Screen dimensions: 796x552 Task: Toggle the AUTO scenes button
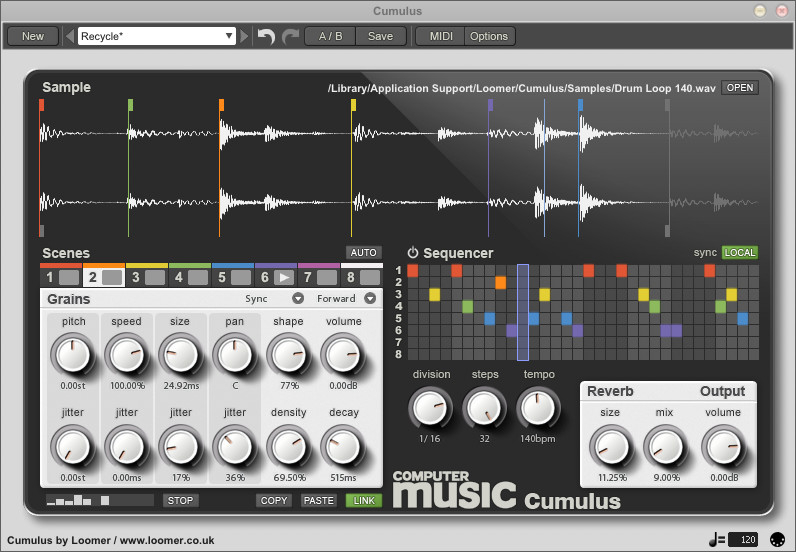363,253
